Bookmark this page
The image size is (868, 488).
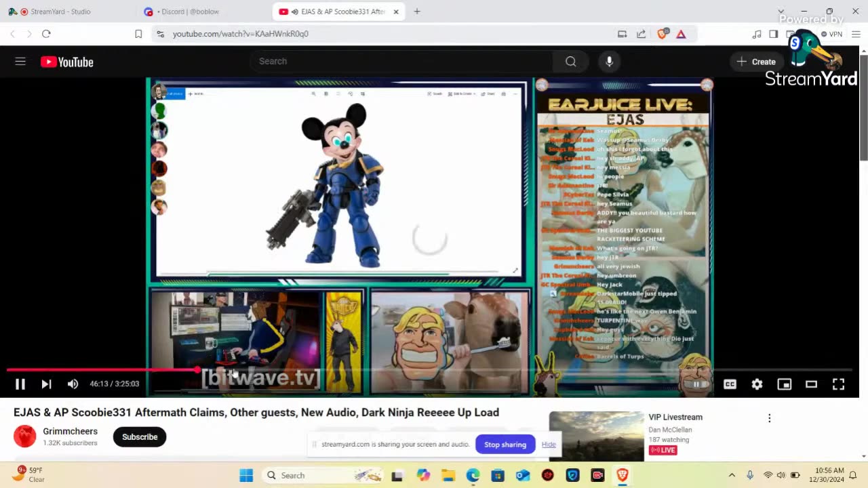[x=138, y=34]
